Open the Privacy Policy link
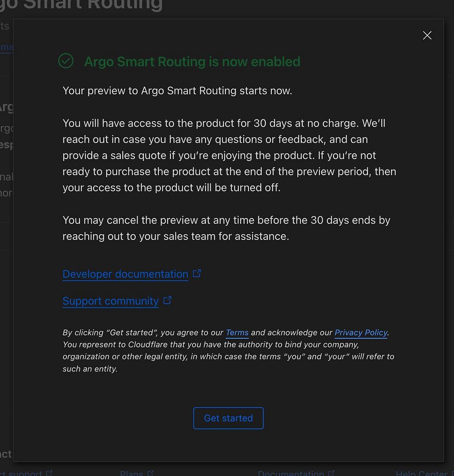The image size is (454, 476). point(361,333)
